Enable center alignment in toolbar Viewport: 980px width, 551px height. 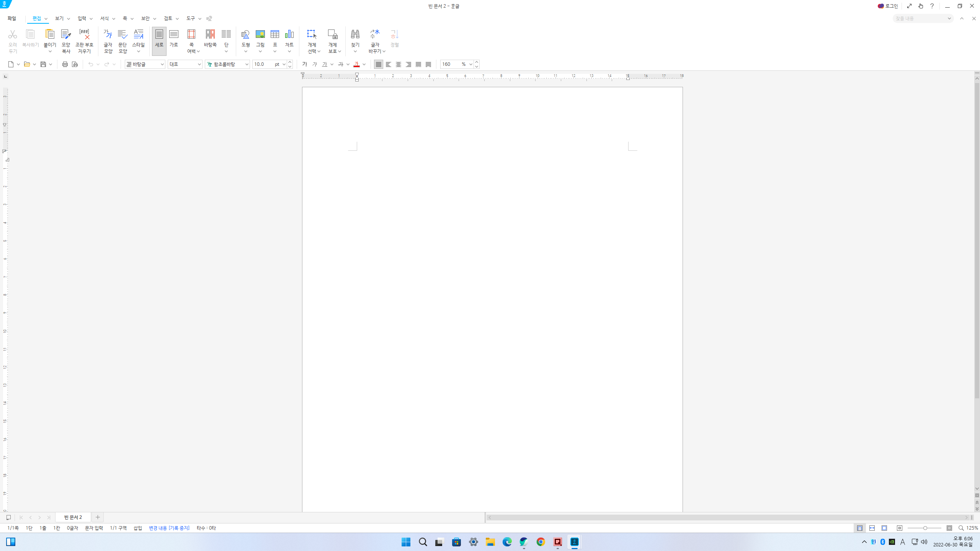(399, 64)
